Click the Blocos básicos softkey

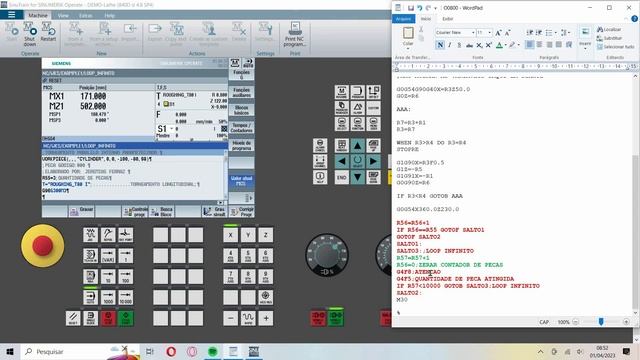(242, 110)
